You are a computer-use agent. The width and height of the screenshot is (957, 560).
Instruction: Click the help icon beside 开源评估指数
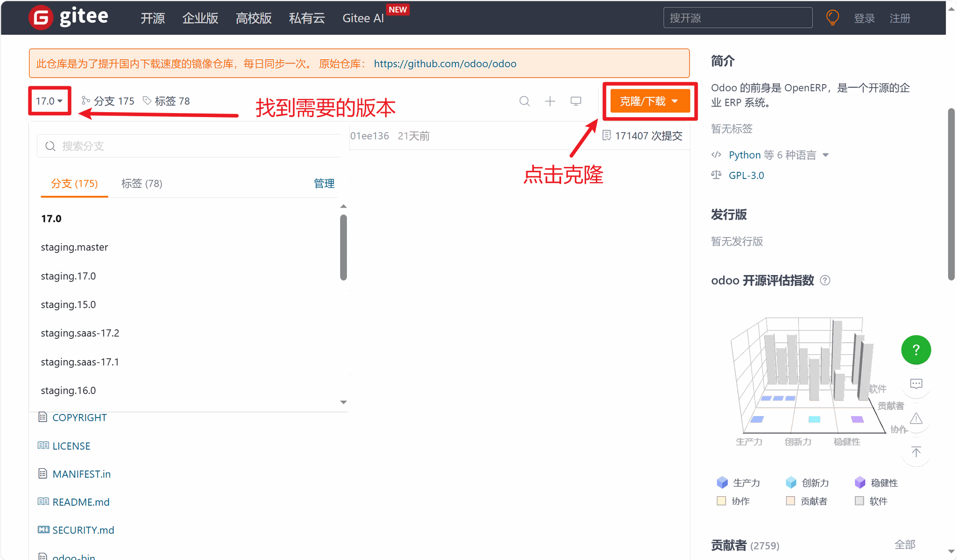825,280
